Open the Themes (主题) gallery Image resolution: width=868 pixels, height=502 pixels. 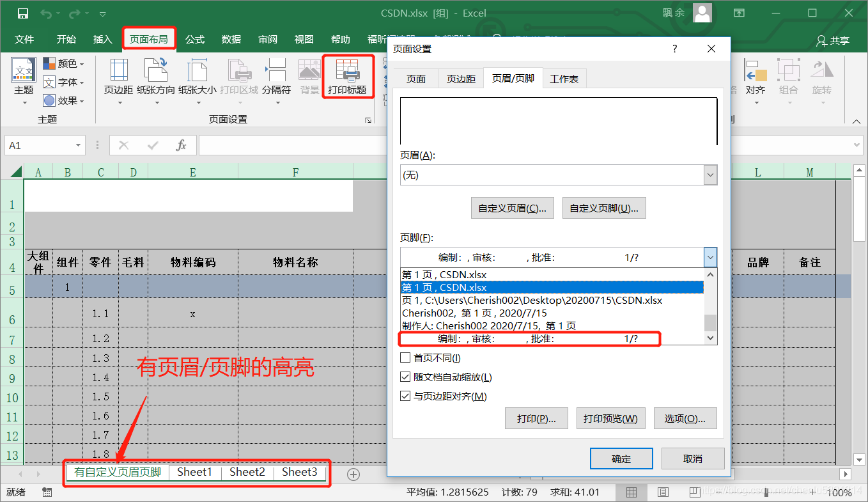click(x=24, y=82)
